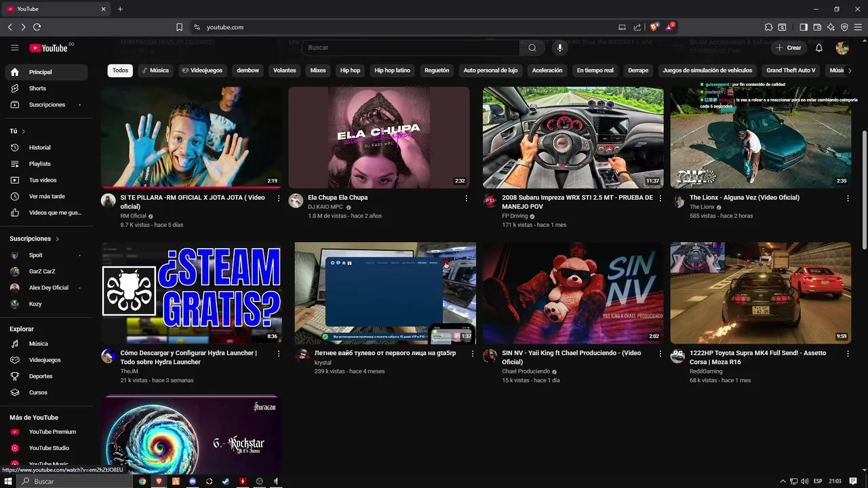Reload the page with browser refresh

coord(37,27)
